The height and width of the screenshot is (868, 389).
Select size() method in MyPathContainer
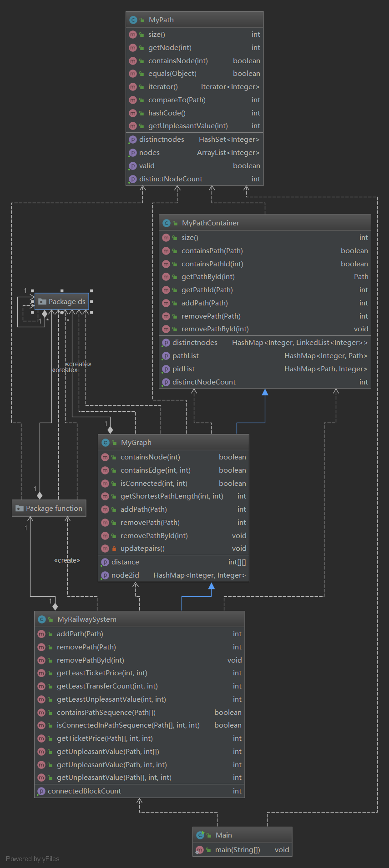tap(265, 238)
